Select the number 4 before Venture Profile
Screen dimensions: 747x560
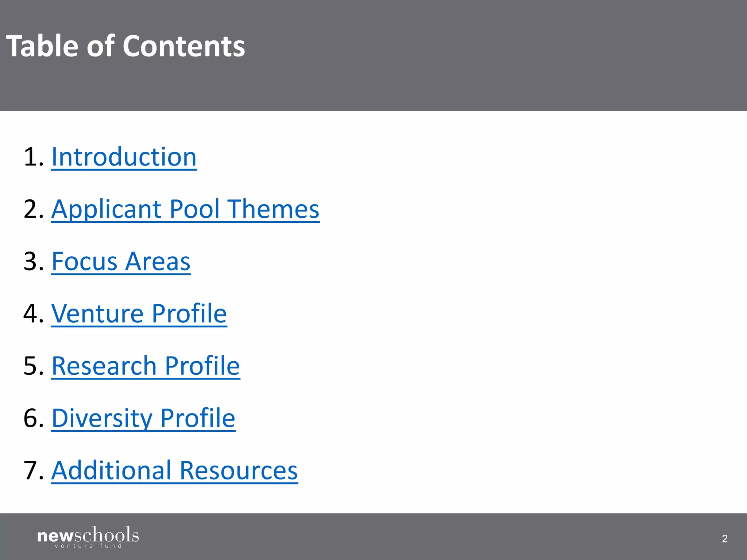pos(32,314)
